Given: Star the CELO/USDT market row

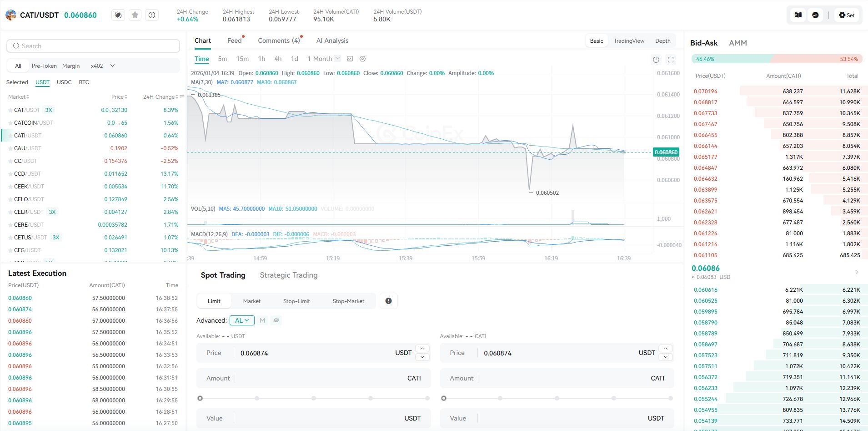Looking at the screenshot, I should point(10,199).
